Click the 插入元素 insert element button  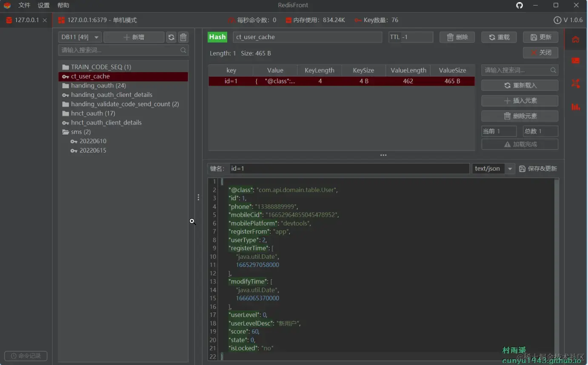pyautogui.click(x=520, y=101)
